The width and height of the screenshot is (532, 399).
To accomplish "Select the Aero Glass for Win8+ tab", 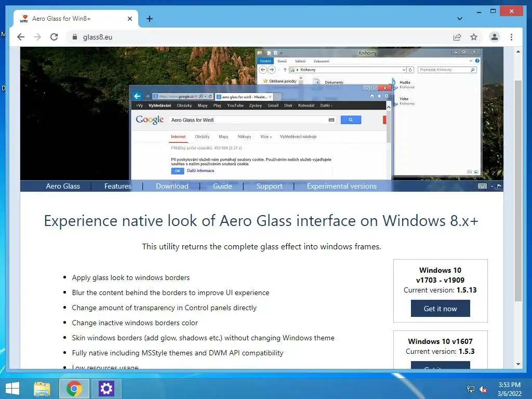I will pos(76,19).
